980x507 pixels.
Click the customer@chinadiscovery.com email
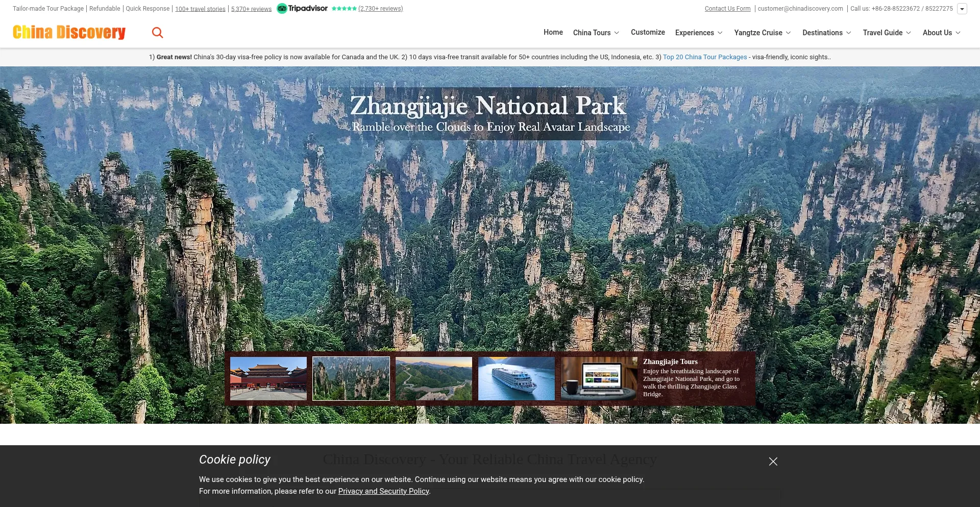[x=800, y=9]
